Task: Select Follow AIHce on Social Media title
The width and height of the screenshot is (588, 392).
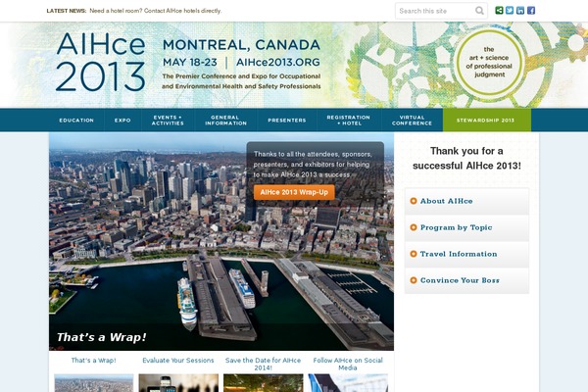Action: point(348,364)
